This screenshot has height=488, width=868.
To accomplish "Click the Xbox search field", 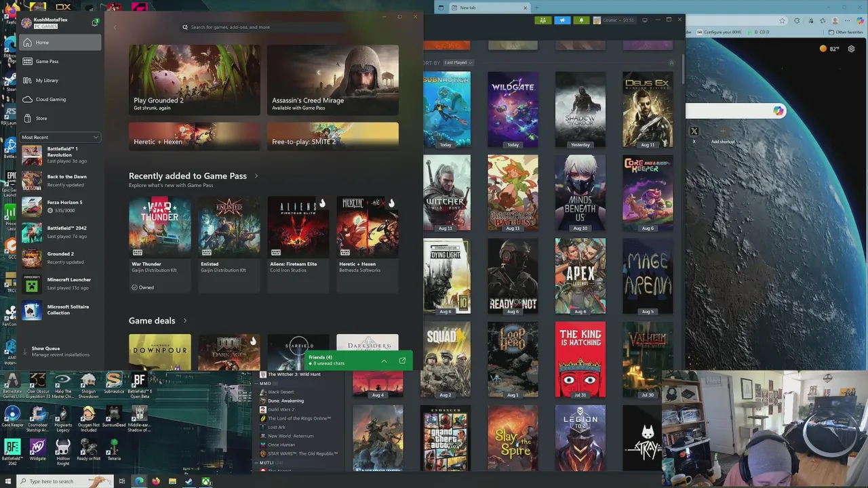I will [x=264, y=27].
